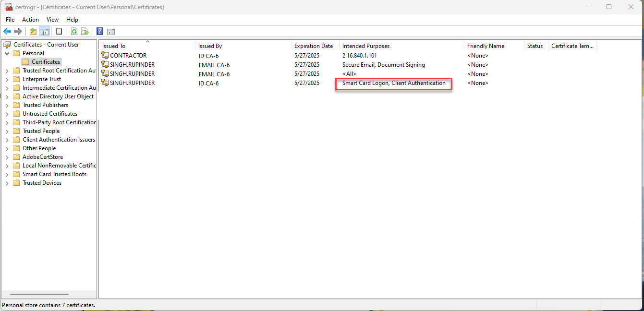Expand Active Directory User Object node

pos(7,96)
